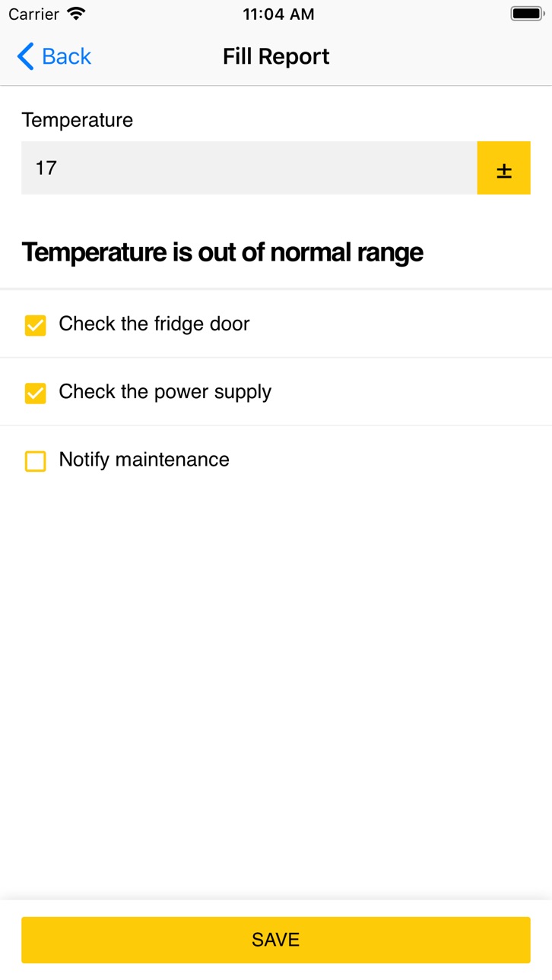Tap the Carrier text in status bar
The width and height of the screenshot is (552, 980).
(33, 14)
